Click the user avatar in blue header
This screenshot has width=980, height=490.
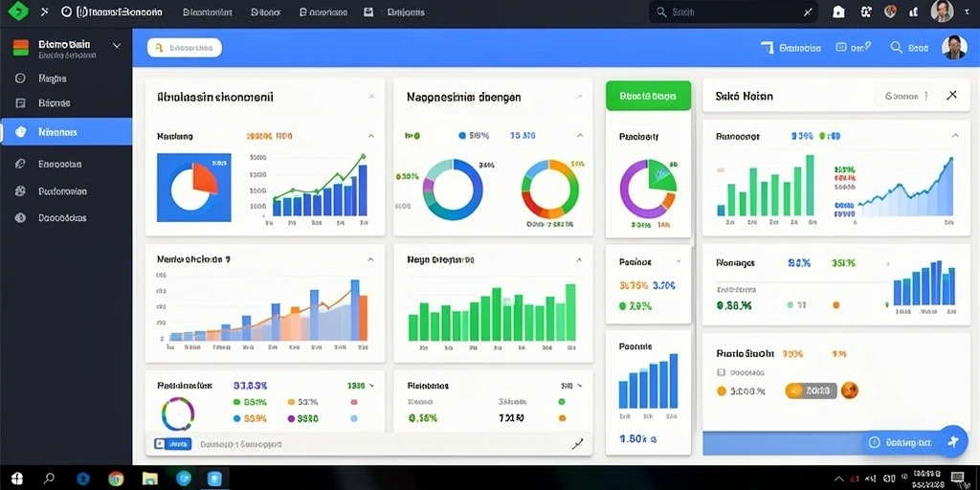coord(954,47)
